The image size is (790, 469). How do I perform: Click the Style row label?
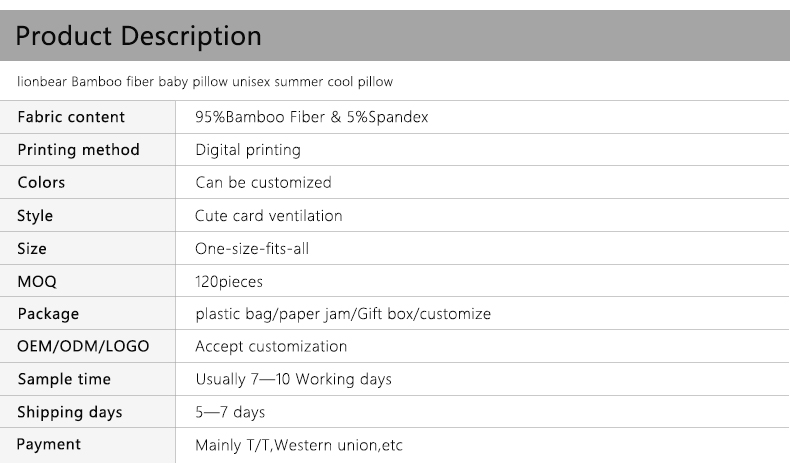[35, 216]
